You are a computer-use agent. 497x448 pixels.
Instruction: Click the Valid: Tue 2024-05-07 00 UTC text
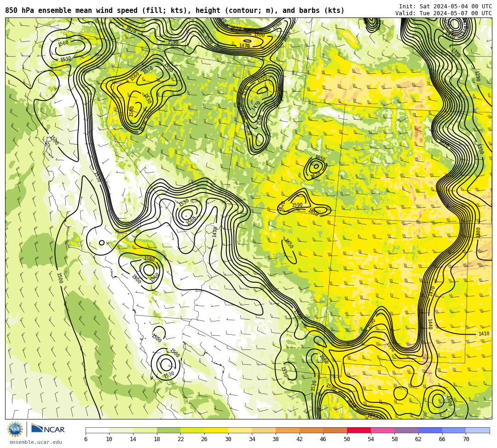444,13
